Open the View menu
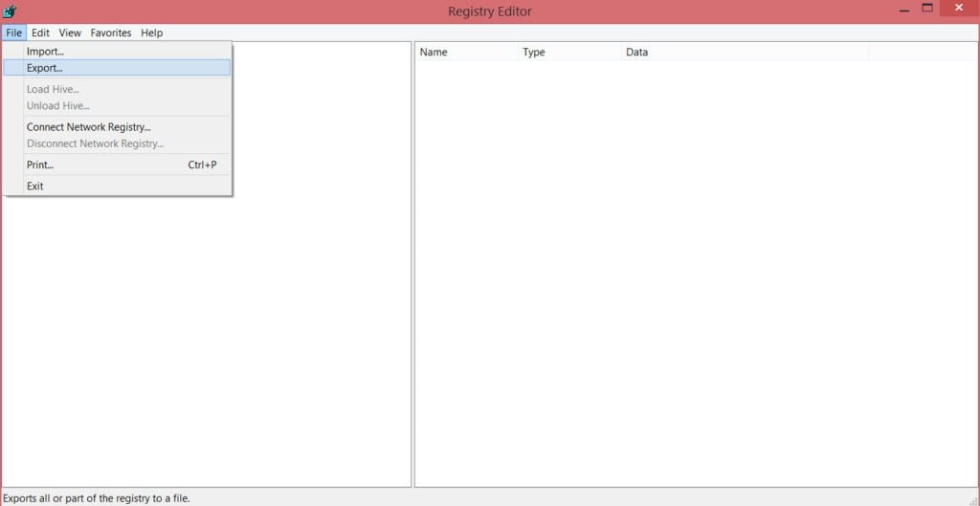This screenshot has height=506, width=980. [70, 33]
